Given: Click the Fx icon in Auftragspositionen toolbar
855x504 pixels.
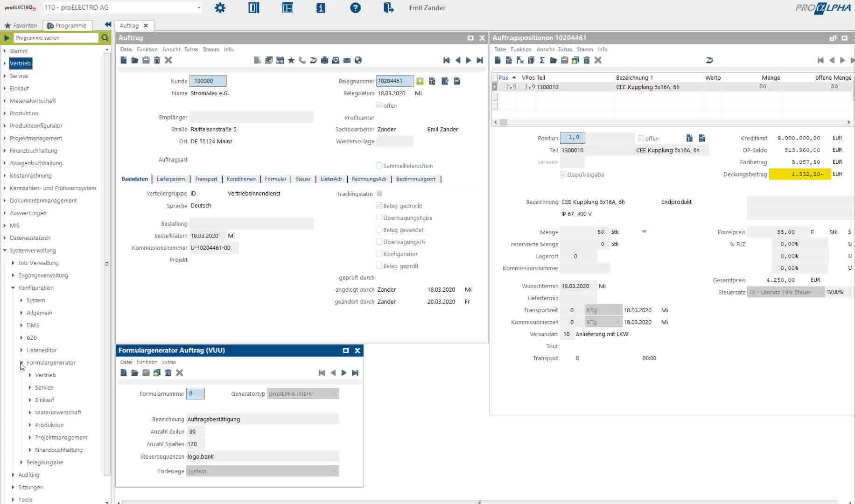Looking at the screenshot, I should [x=520, y=60].
